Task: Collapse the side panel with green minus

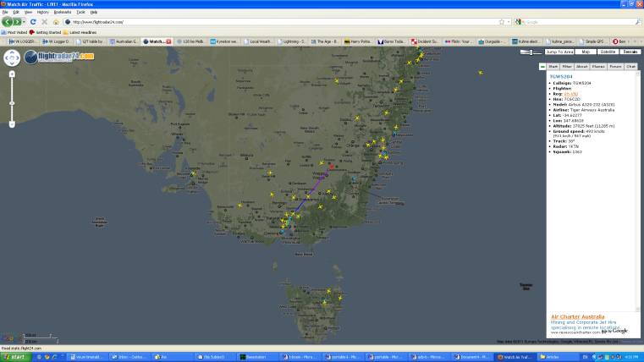Action: pos(542,67)
